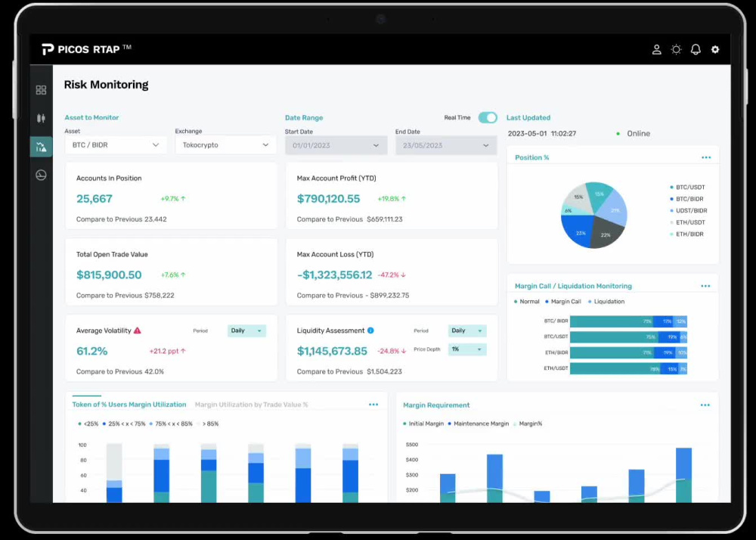The image size is (756, 540).
Task: Click Liquidity Assessment blue info icon
Action: coord(370,331)
